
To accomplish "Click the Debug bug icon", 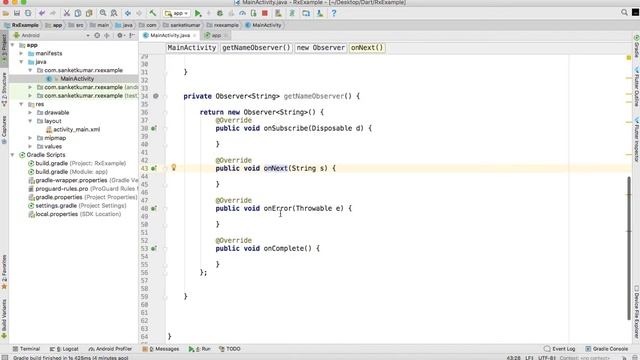I will [220, 13].
